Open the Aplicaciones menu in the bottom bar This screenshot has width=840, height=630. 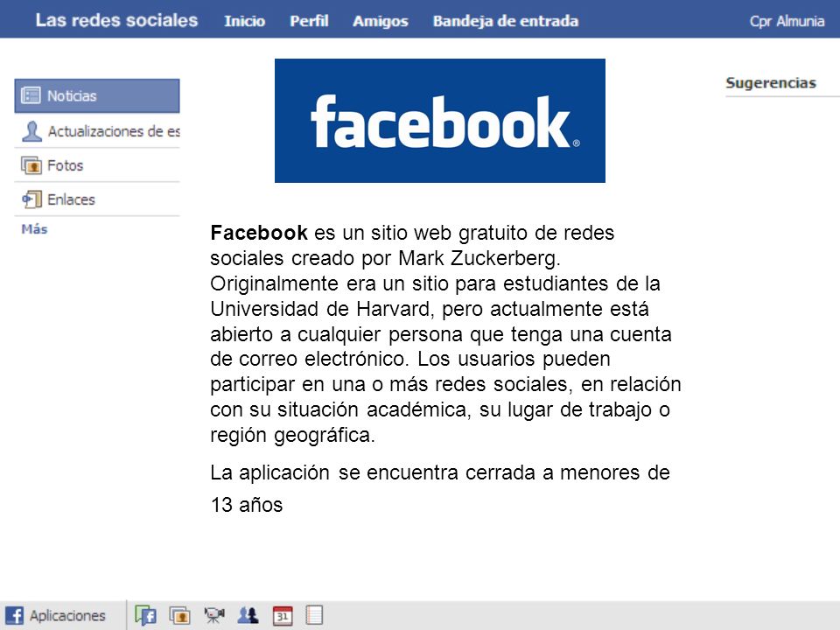click(67, 615)
